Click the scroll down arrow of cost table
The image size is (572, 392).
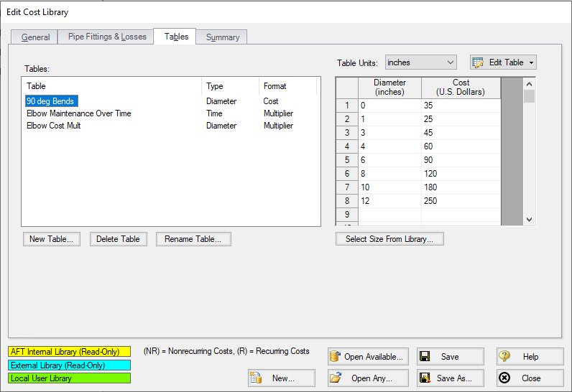click(x=530, y=219)
